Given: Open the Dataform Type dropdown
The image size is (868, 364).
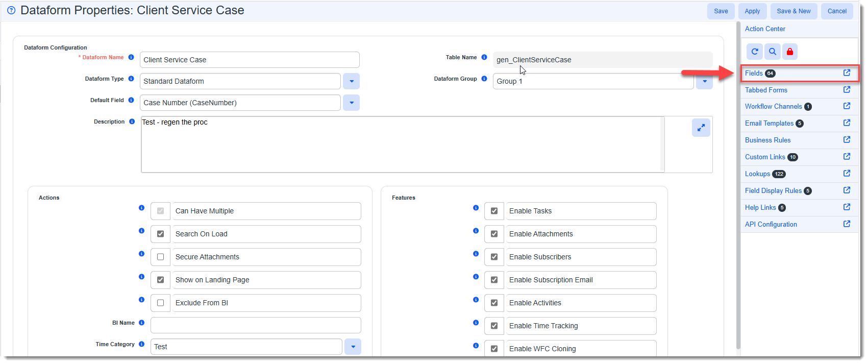Looking at the screenshot, I should (351, 81).
